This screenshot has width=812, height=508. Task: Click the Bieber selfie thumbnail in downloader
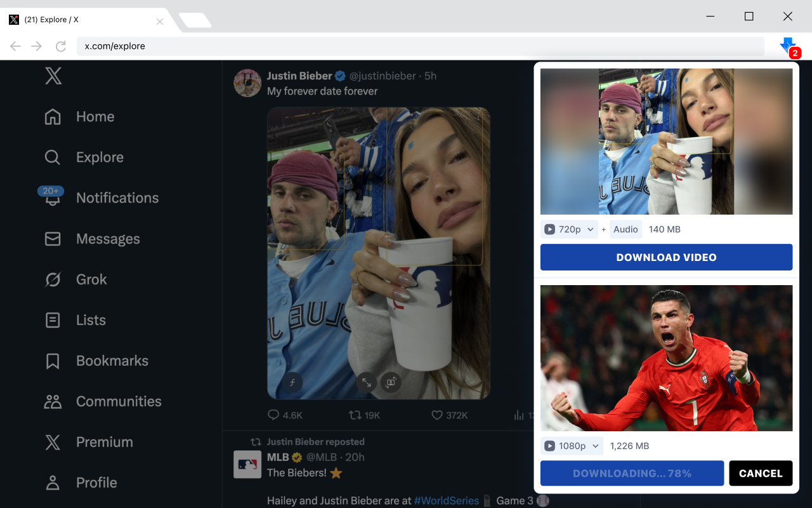[x=666, y=142]
